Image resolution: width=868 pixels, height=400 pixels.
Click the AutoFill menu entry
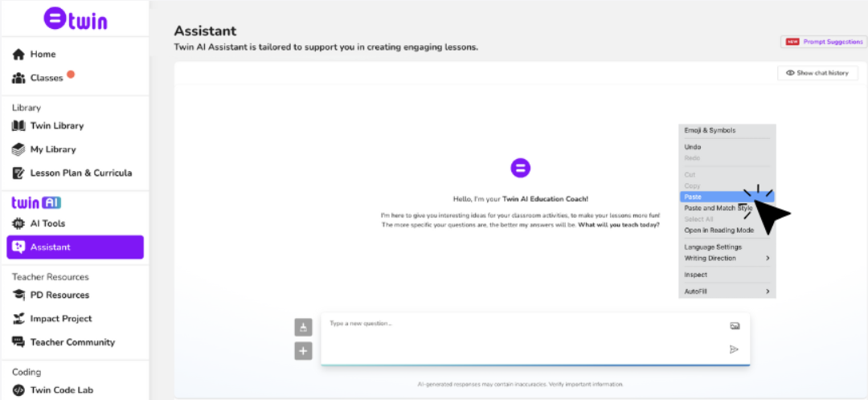[727, 292]
